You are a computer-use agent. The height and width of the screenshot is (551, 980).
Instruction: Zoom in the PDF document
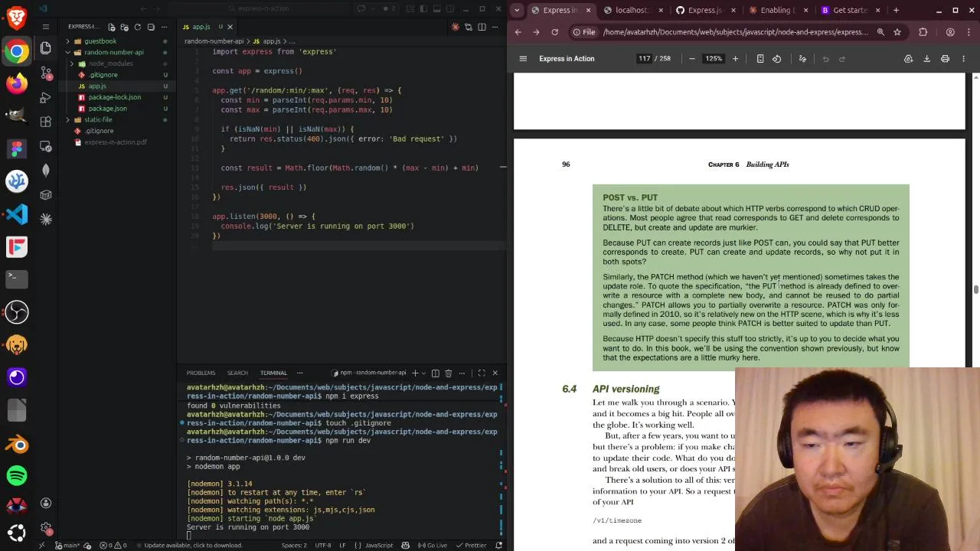click(735, 59)
